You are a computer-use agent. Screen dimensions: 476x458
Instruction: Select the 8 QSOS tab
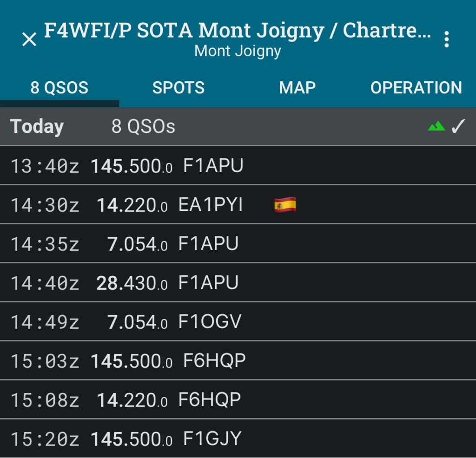59,88
